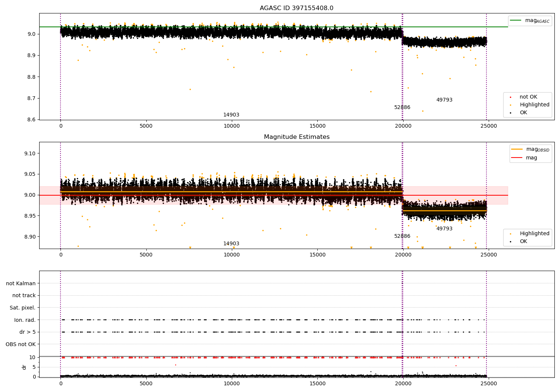This screenshot has height=392, width=560.
Task: Click the 'AGASC ID 397155408.0' plot title
Action: tap(297, 8)
